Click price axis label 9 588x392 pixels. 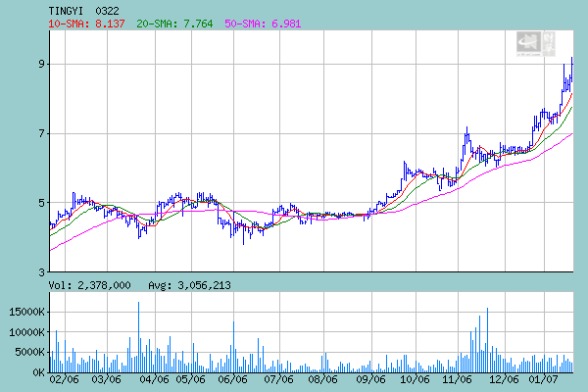tap(41, 64)
